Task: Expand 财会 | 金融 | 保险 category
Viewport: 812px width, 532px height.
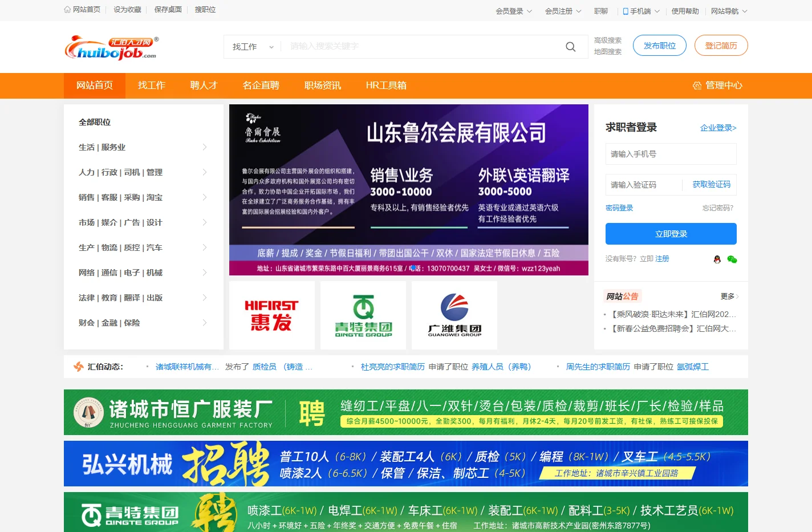Action: 144,323
